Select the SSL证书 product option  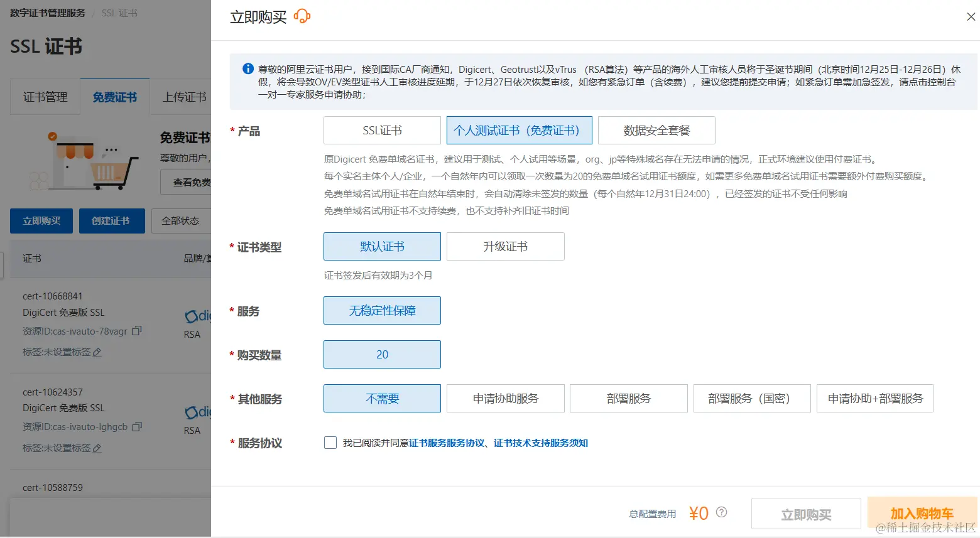382,131
